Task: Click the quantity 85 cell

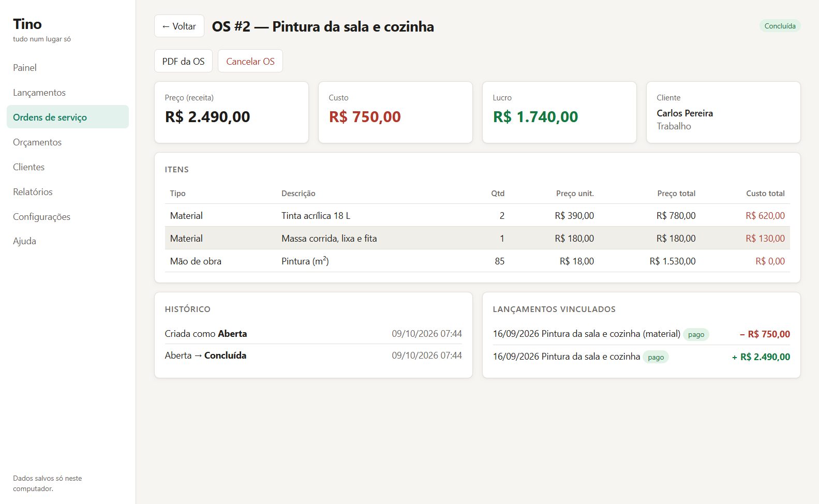Action: 499,261
